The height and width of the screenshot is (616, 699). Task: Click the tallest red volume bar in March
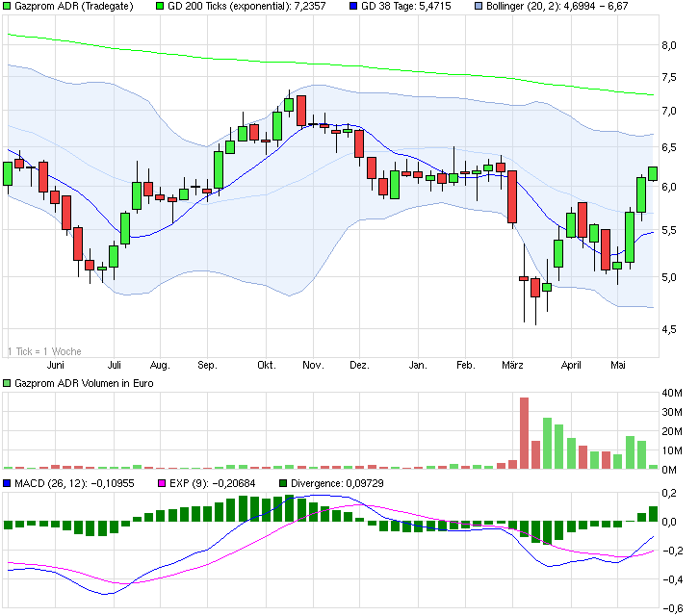(524, 433)
